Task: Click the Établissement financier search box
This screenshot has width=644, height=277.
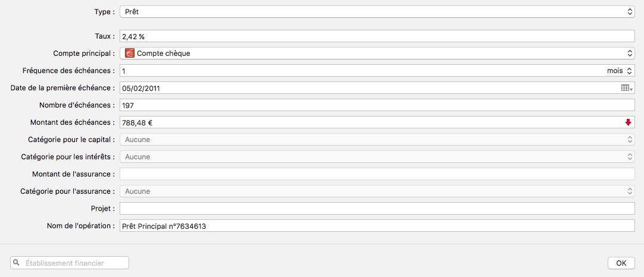Action: (70, 263)
